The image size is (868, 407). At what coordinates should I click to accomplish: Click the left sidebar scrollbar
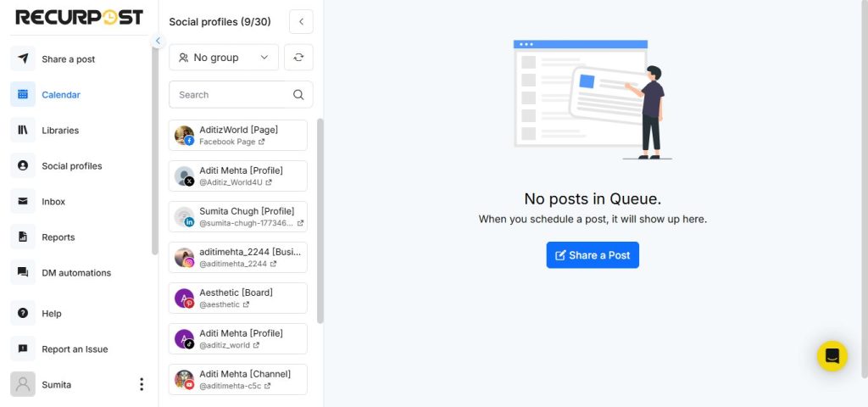coord(154,149)
